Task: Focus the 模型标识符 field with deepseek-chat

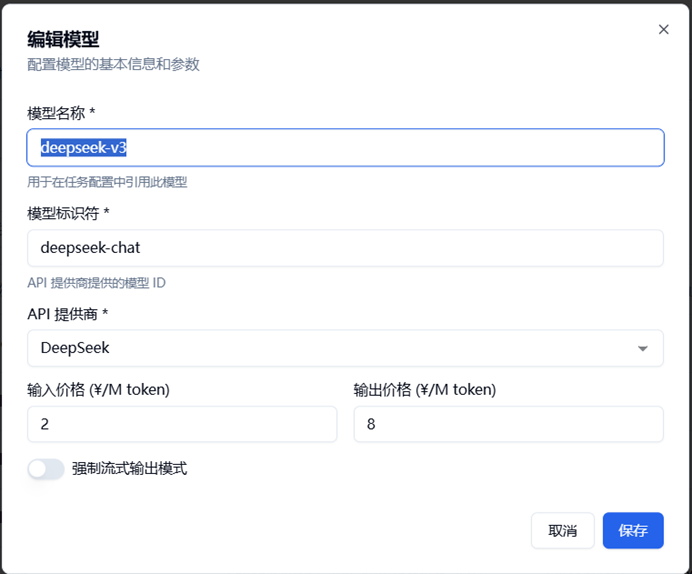Action: (x=345, y=248)
